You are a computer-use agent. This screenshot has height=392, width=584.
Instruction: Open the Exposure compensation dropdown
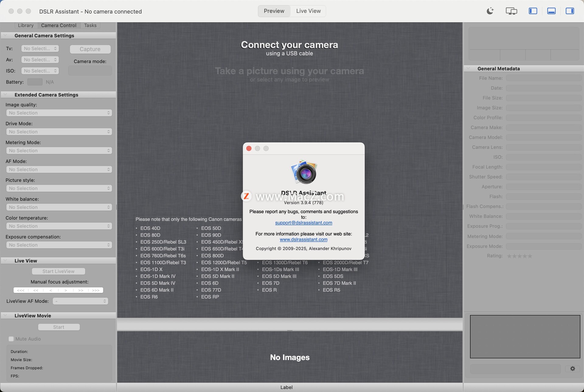pyautogui.click(x=59, y=245)
